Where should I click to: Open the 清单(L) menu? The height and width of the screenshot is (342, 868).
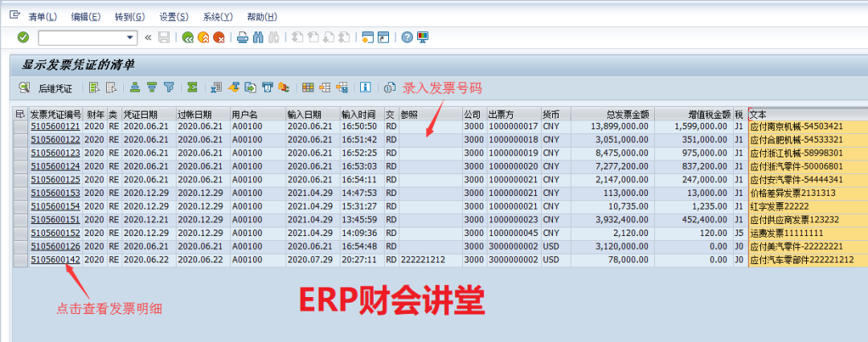click(43, 16)
